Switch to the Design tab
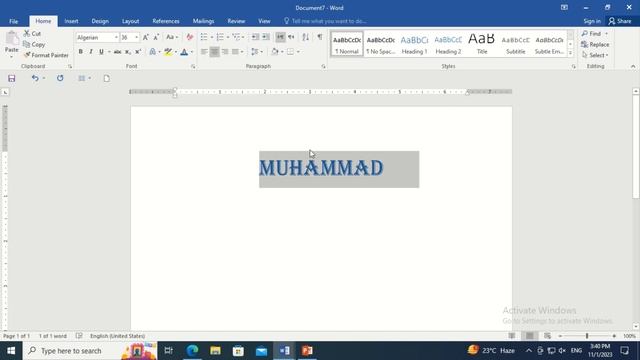 100,21
